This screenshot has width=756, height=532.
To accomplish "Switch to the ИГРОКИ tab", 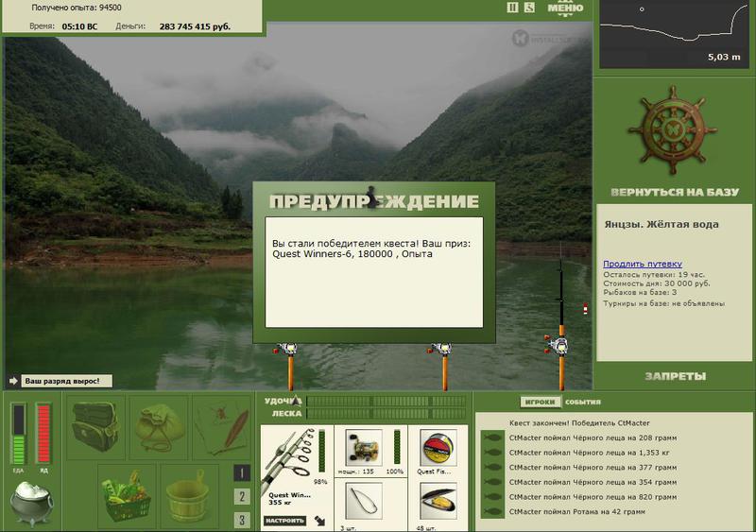I will pyautogui.click(x=540, y=402).
